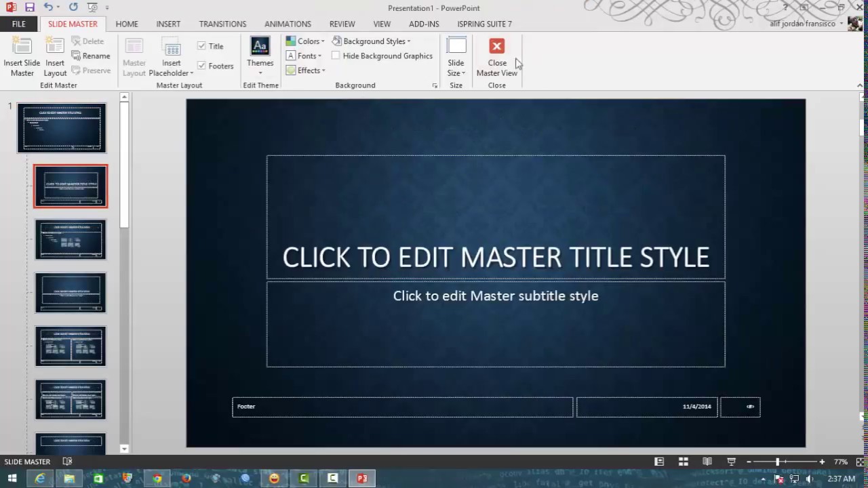
Task: Redo the last action
Action: coord(73,7)
